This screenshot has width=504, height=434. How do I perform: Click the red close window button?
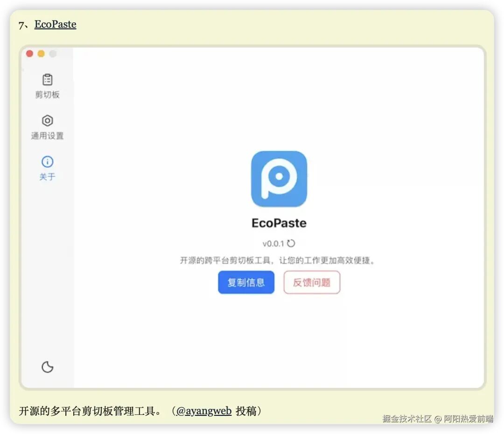pyautogui.click(x=29, y=54)
